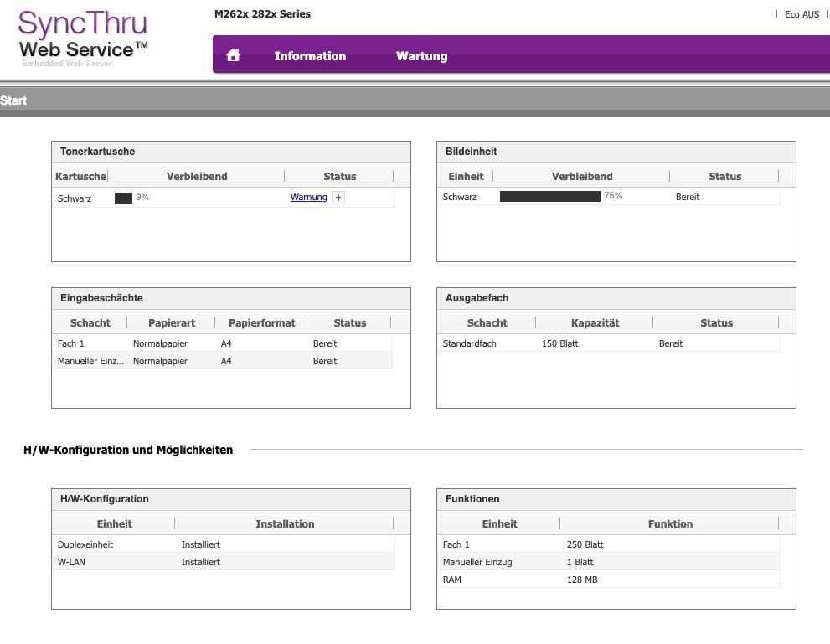Expand the toner Warnung plus button
830x644 pixels.
(338, 198)
